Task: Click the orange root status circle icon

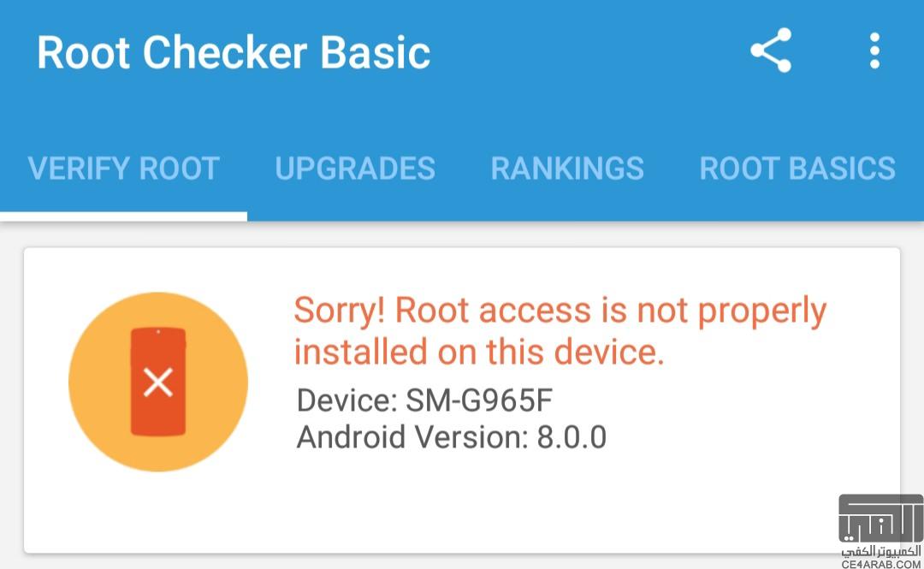Action: click(158, 382)
